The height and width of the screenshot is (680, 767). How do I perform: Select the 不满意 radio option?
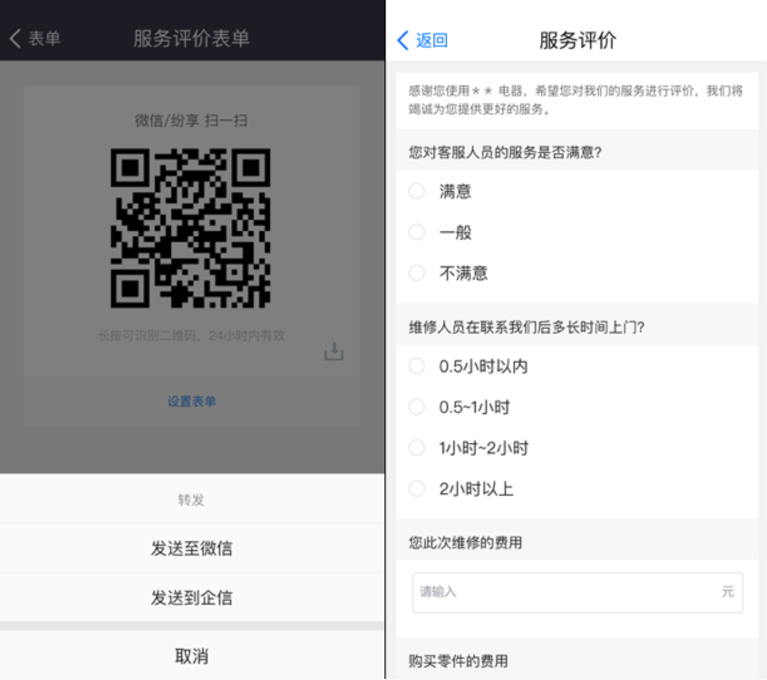(x=417, y=272)
